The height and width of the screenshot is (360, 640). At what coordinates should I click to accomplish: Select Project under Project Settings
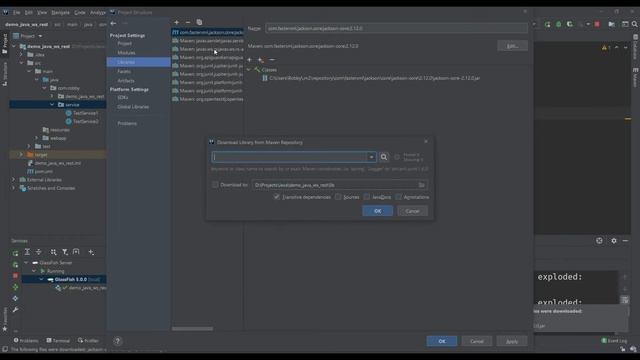tap(124, 43)
